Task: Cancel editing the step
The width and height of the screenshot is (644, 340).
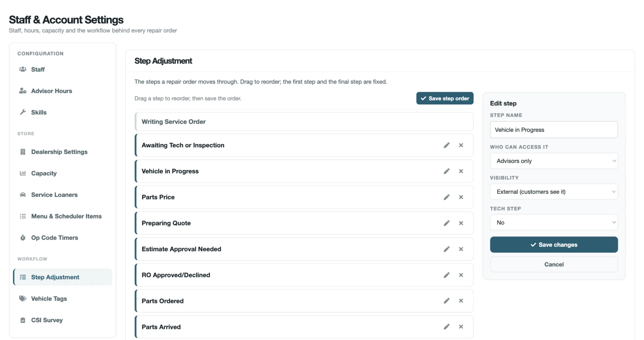Action: 554,265
